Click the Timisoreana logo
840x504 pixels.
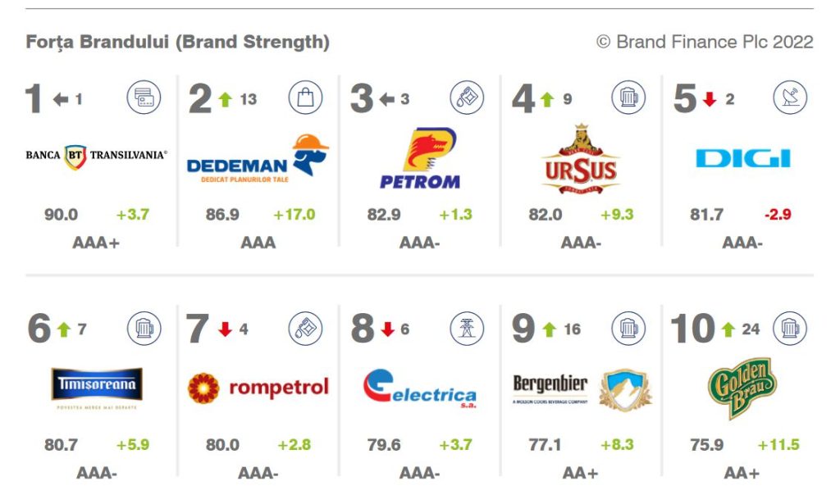click(x=97, y=388)
